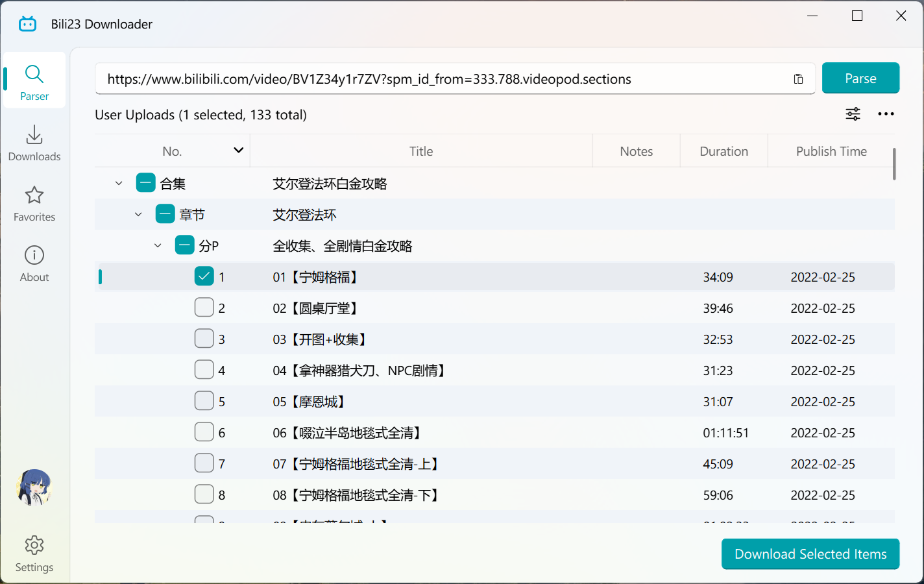The image size is (924, 584).
Task: Open the About page
Action: pyautogui.click(x=34, y=263)
